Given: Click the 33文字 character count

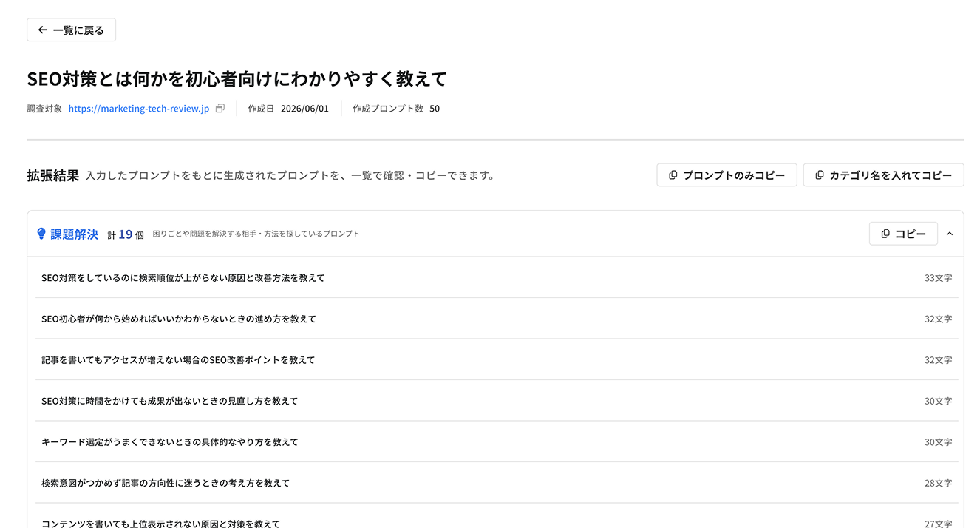Looking at the screenshot, I should (x=938, y=278).
